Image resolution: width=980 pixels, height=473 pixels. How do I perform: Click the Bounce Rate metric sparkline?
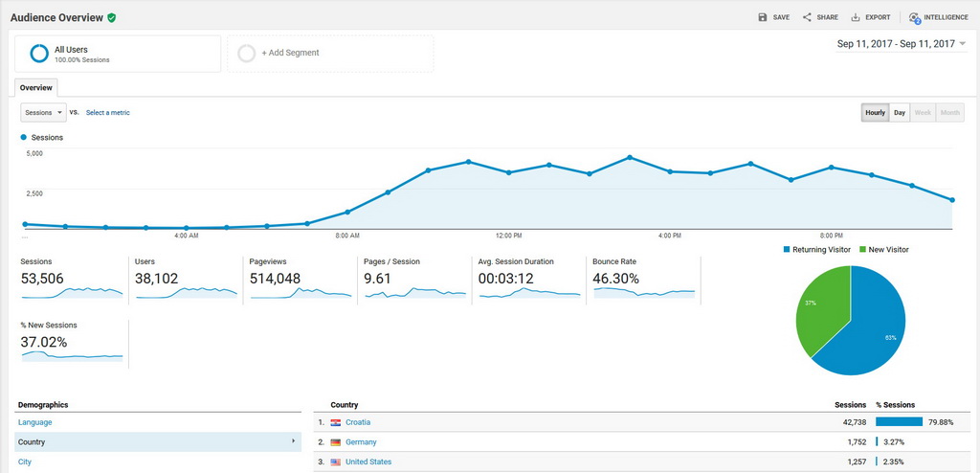pyautogui.click(x=645, y=292)
